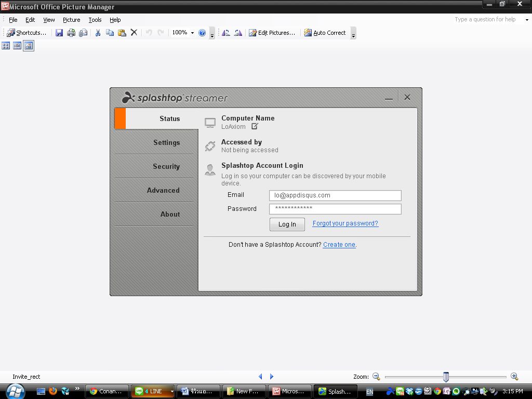Viewport: 532px width, 399px height.
Task: Open the File menu
Action: point(13,20)
